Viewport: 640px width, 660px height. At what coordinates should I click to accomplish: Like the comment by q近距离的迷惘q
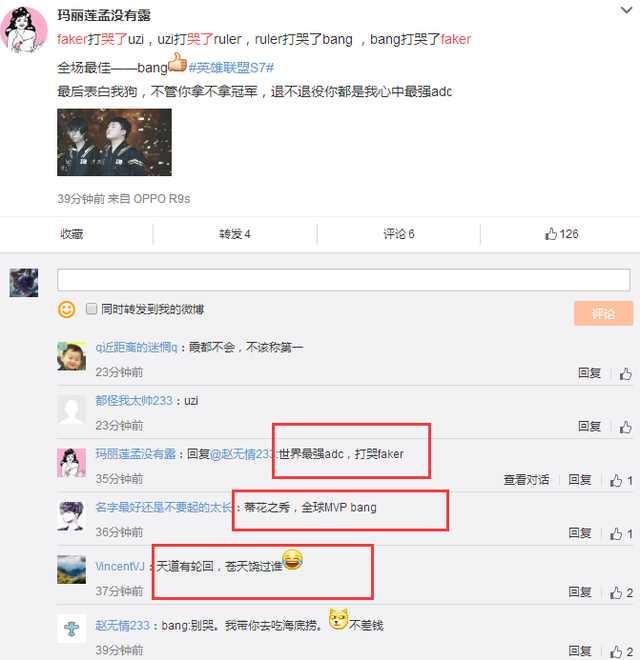click(x=625, y=374)
